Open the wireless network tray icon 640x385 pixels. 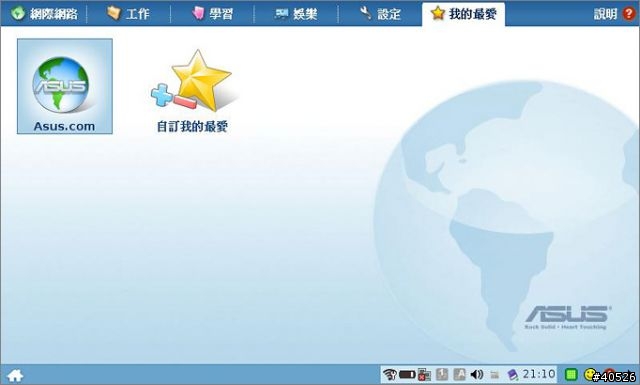click(x=389, y=374)
